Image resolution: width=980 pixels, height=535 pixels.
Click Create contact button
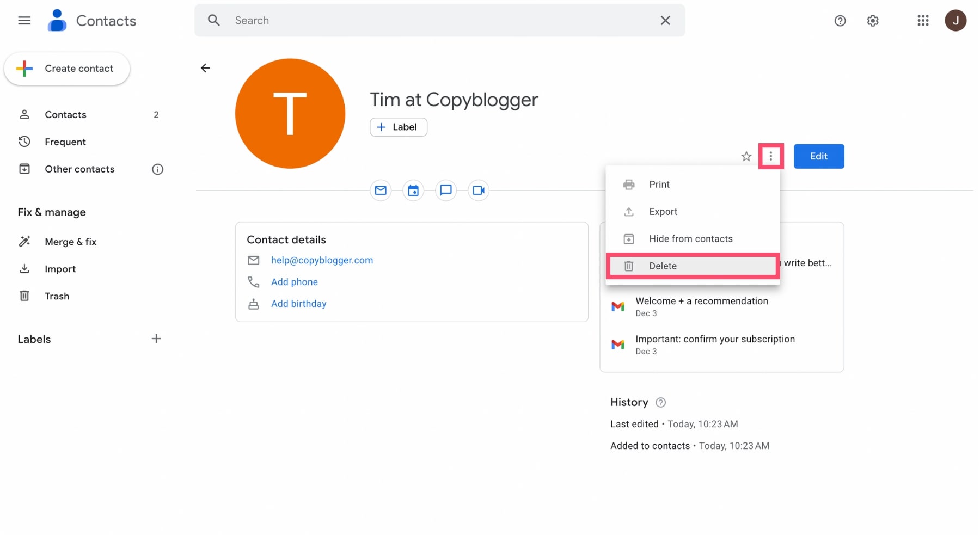click(x=67, y=69)
